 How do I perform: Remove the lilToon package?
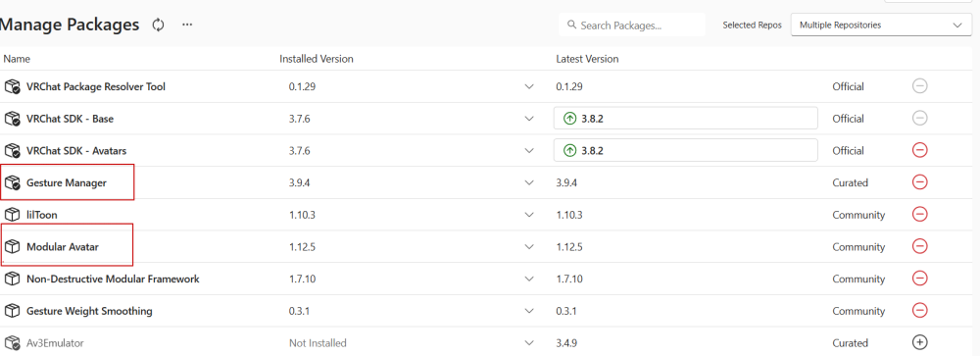coord(919,215)
